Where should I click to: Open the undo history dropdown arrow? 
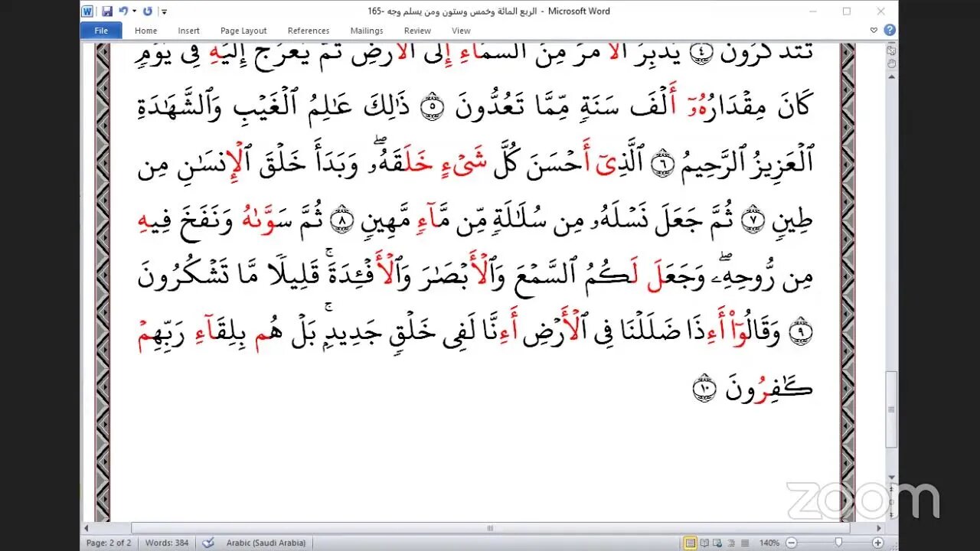[x=134, y=11]
